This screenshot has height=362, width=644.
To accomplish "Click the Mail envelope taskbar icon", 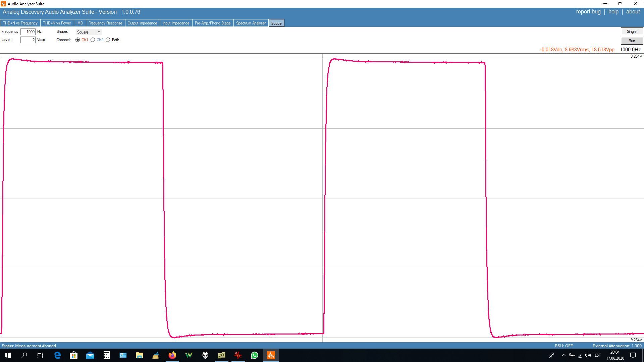I will click(x=90, y=355).
